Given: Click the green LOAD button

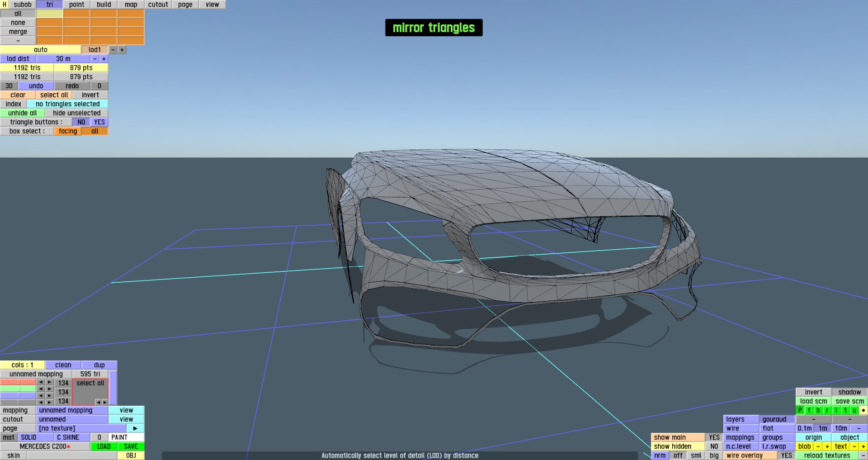Looking at the screenshot, I should coord(104,446).
